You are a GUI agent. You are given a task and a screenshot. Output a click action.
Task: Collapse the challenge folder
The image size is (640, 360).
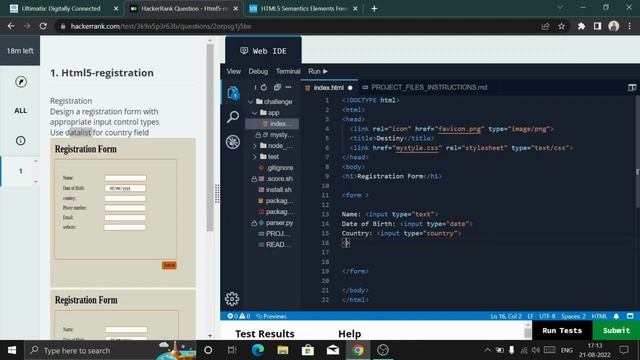point(251,102)
